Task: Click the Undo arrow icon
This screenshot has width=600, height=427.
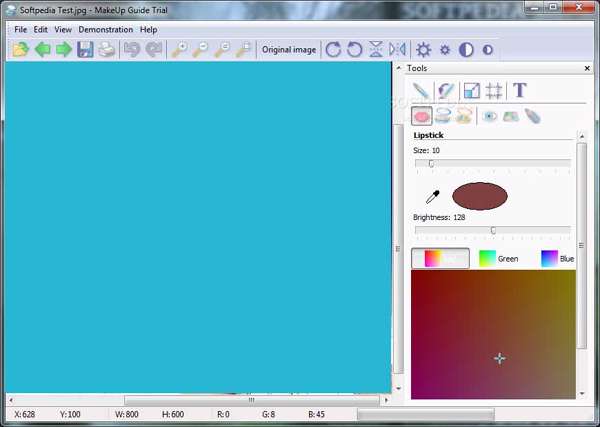Action: 132,49
